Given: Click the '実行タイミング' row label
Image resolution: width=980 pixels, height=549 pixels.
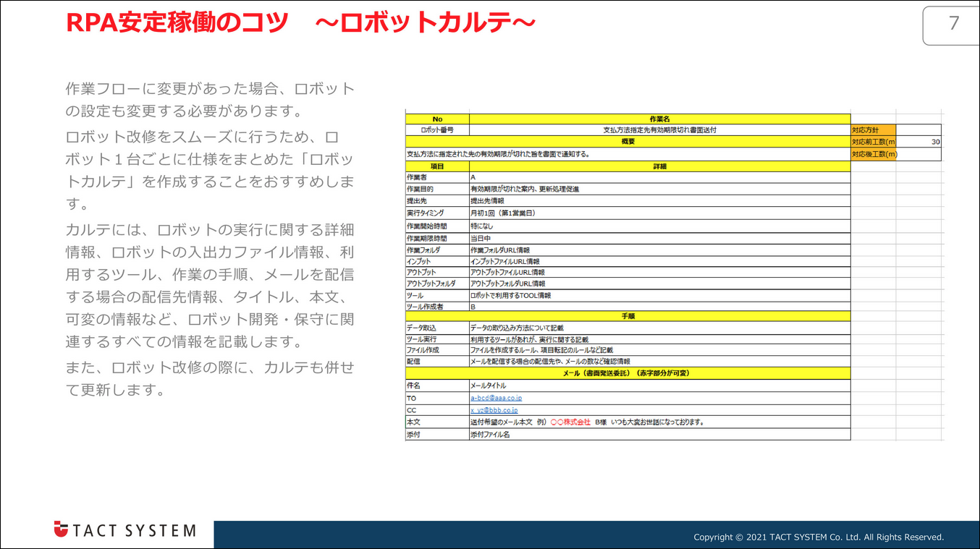Looking at the screenshot, I should (x=437, y=213).
